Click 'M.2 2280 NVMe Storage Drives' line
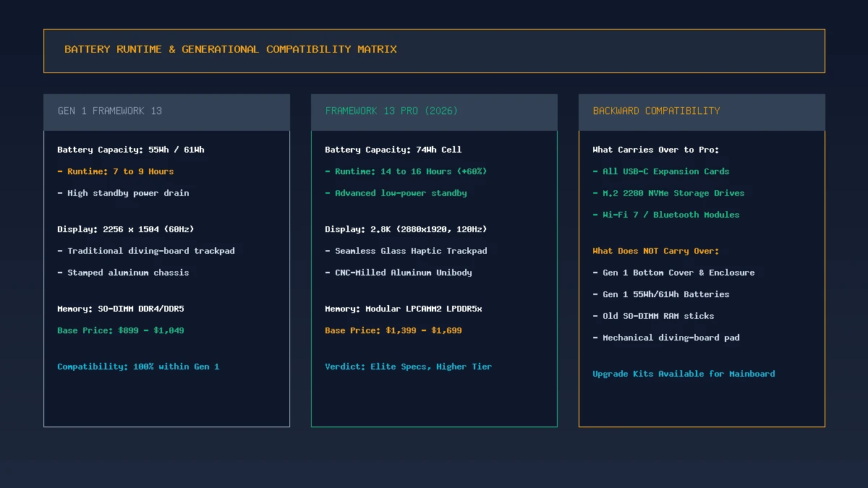 click(668, 193)
